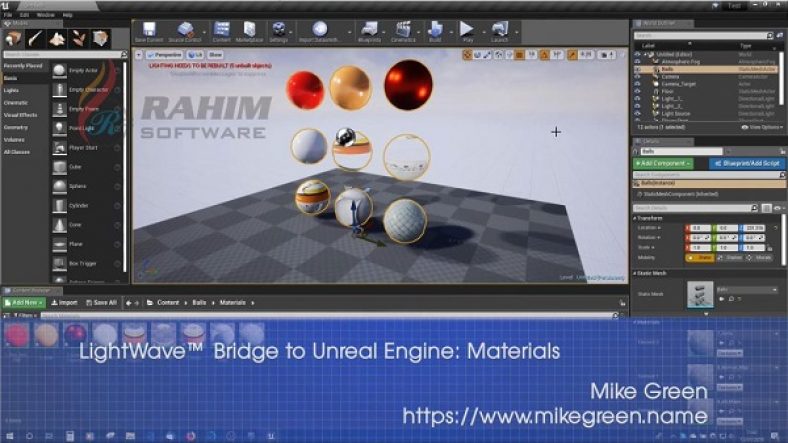788x443 pixels.
Task: Open the Marketplace toolbar icon
Action: pos(249,32)
